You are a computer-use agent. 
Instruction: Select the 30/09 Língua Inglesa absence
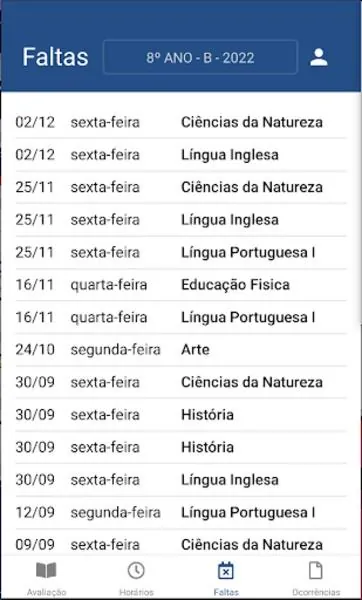pyautogui.click(x=181, y=480)
